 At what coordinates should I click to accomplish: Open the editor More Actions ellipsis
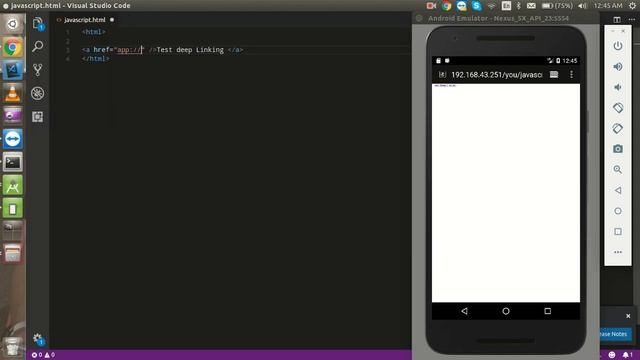tap(631, 20)
